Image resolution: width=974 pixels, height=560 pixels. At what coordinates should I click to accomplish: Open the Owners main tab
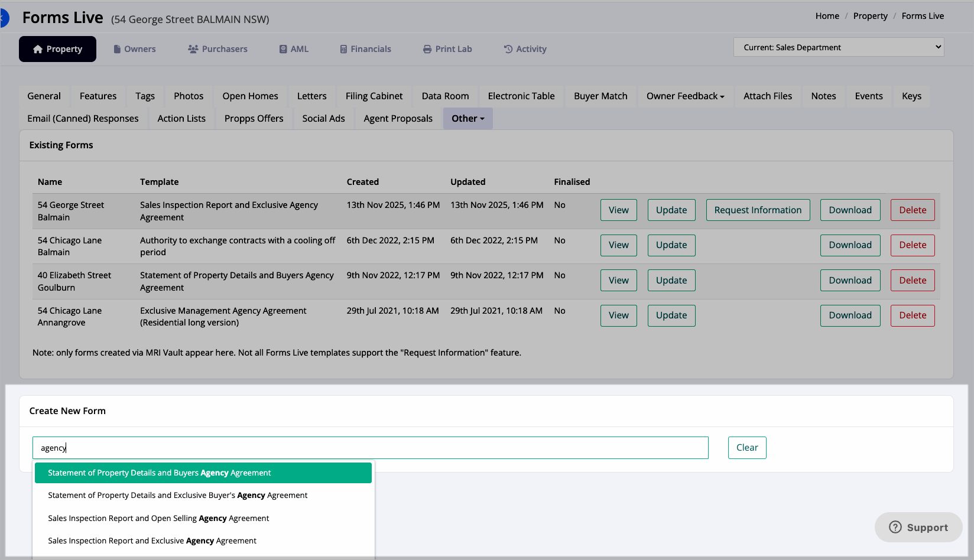click(134, 49)
